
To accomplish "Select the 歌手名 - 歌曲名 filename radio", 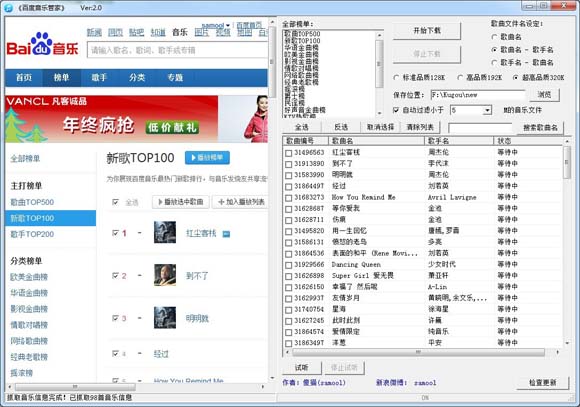I will coord(494,63).
